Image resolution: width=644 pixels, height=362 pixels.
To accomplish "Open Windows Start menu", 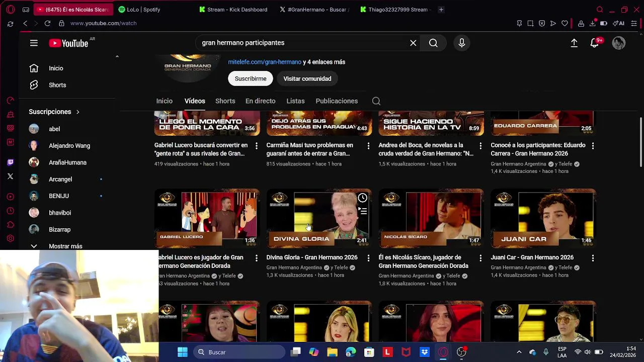I will 183,352.
